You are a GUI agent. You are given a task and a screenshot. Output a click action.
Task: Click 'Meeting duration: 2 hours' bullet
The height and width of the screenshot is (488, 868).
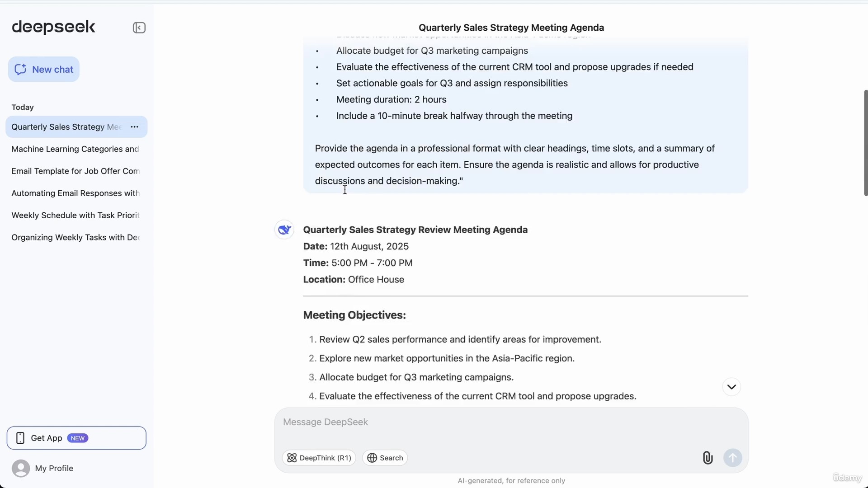pos(391,99)
